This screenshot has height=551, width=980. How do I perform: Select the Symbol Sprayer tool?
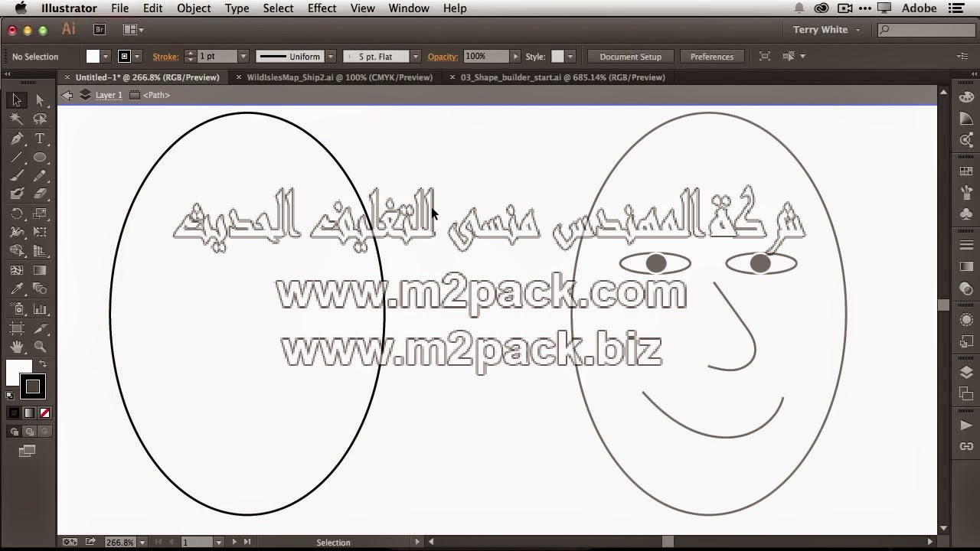pos(17,309)
